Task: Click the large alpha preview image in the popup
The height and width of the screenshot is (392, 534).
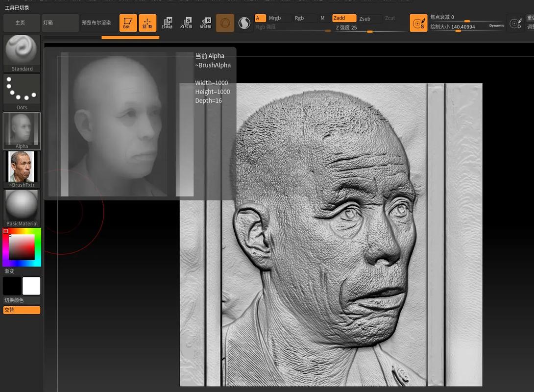Action: click(x=121, y=124)
